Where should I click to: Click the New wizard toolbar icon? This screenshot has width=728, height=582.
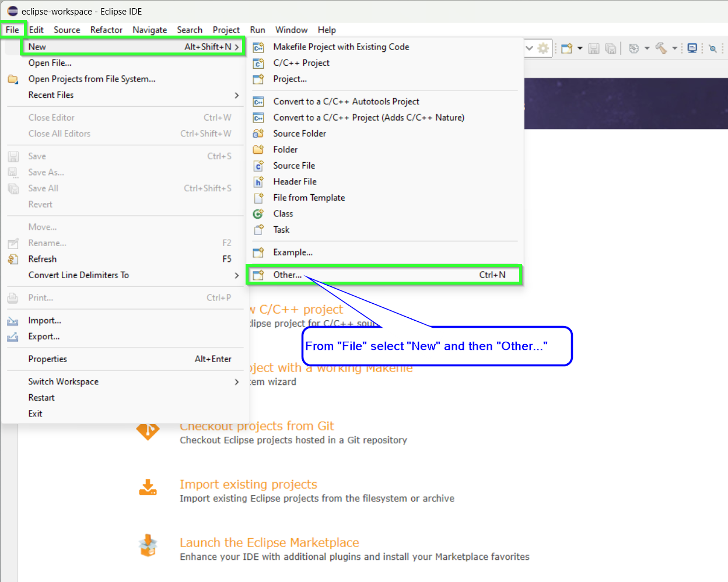coord(566,48)
